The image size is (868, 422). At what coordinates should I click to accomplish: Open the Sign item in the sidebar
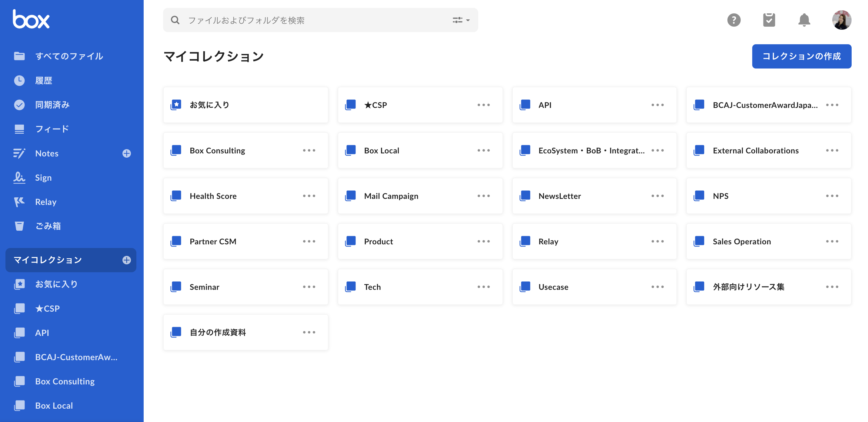coord(43,178)
